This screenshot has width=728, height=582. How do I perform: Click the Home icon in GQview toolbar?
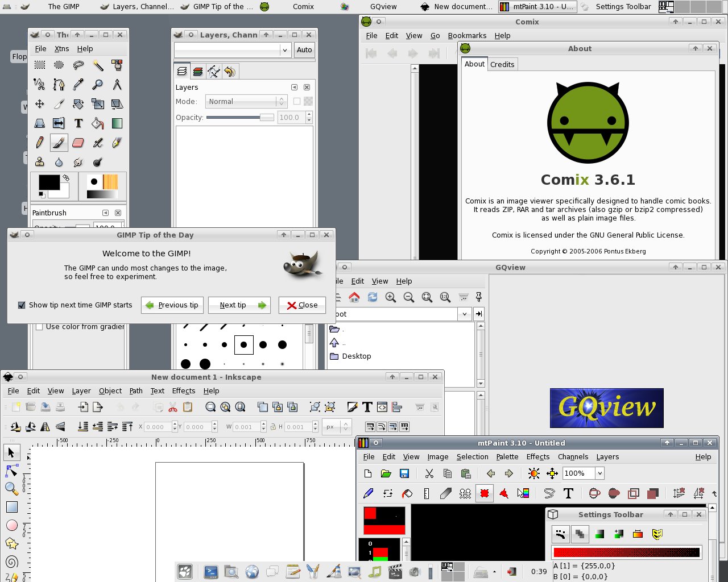pos(354,297)
